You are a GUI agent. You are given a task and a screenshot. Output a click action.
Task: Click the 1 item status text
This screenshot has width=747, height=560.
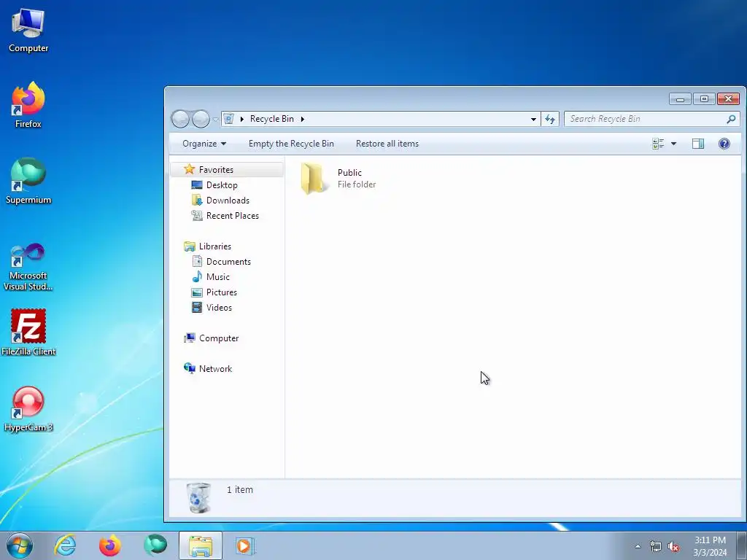239,489
